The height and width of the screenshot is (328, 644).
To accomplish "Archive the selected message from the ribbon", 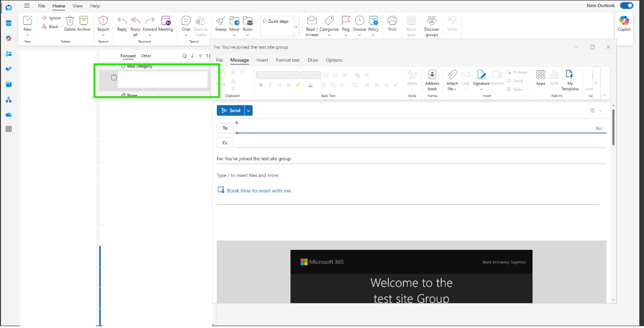I will pos(84,23).
